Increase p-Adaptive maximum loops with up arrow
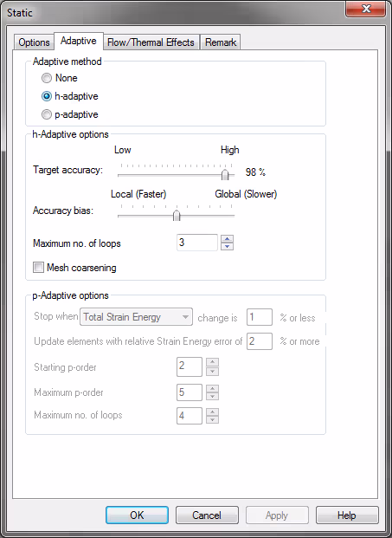Viewport: 392px width, 538px height. point(213,412)
